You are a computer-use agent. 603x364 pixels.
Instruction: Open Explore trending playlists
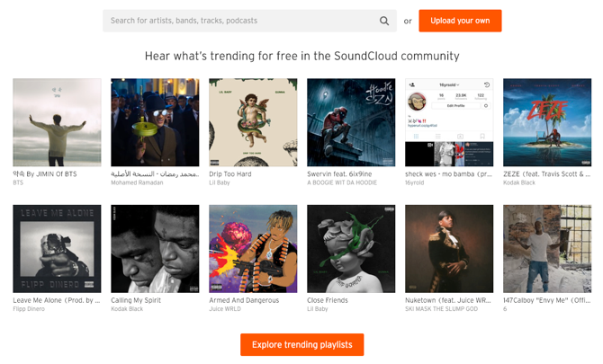301,344
